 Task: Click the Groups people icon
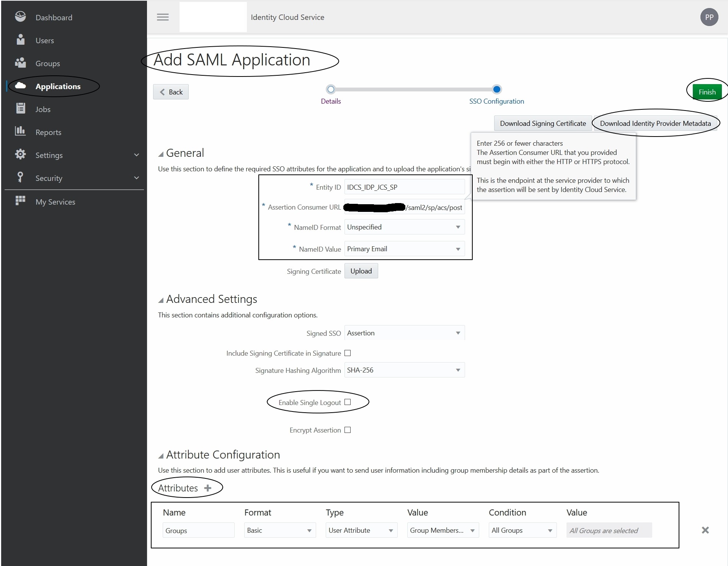click(x=20, y=63)
